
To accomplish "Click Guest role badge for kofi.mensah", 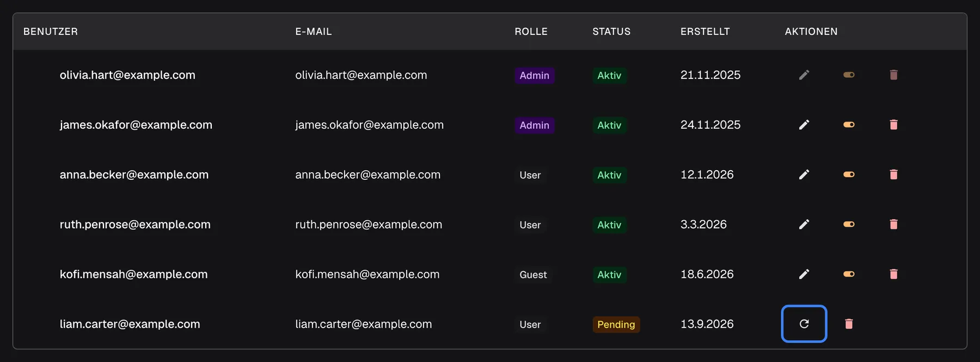I will coord(533,275).
